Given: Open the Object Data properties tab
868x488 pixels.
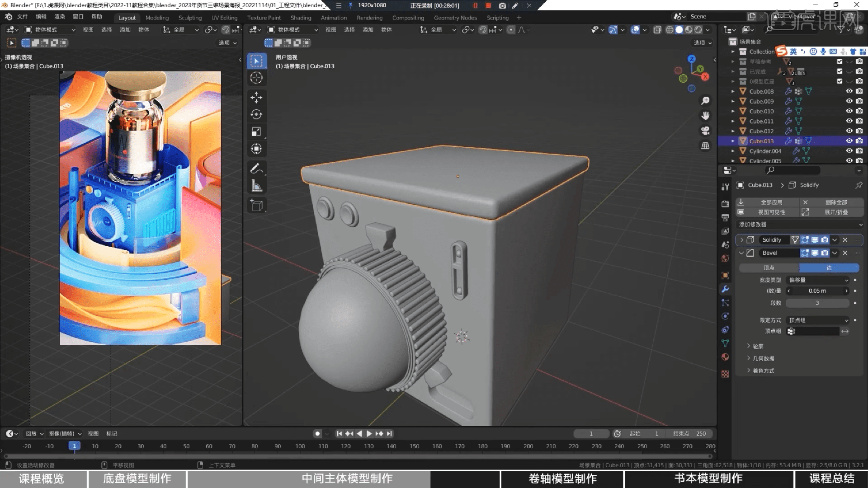Looking at the screenshot, I should [x=725, y=343].
